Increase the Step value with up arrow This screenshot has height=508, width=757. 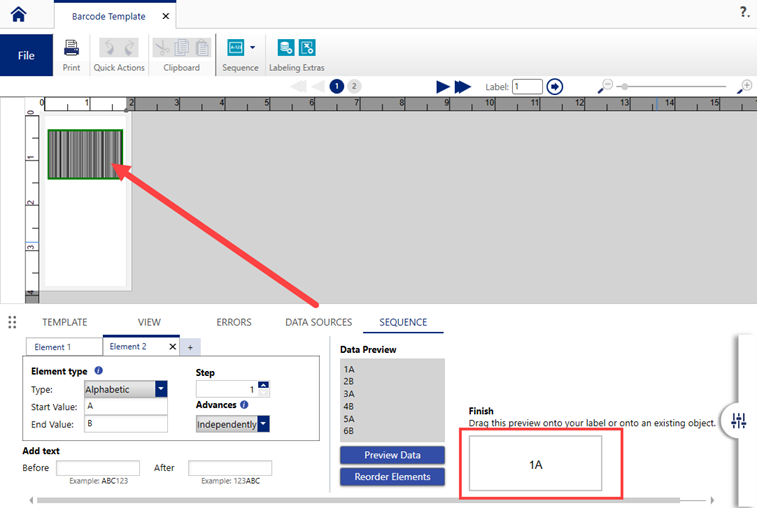click(263, 385)
